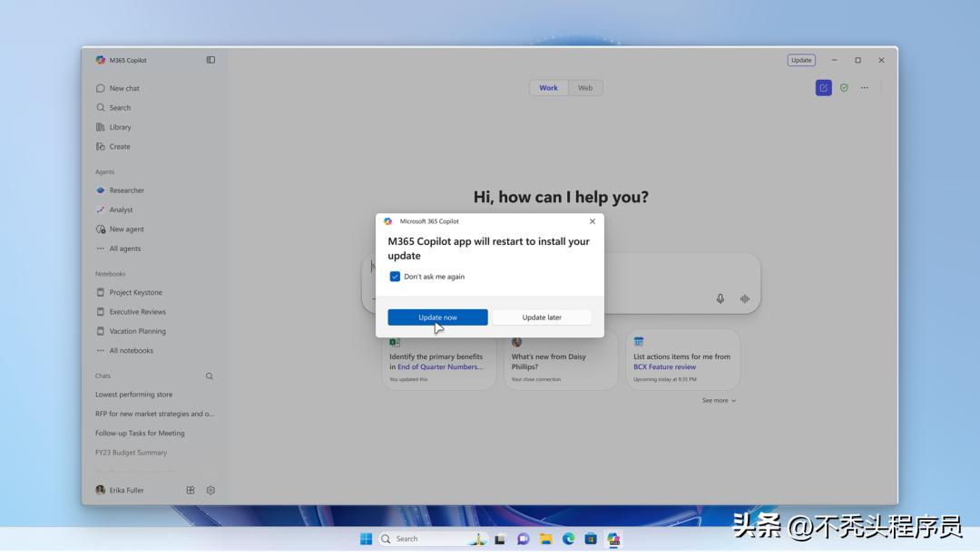Open the Vacation Planning notebook
Viewport: 980px width, 556px height.
coord(132,330)
